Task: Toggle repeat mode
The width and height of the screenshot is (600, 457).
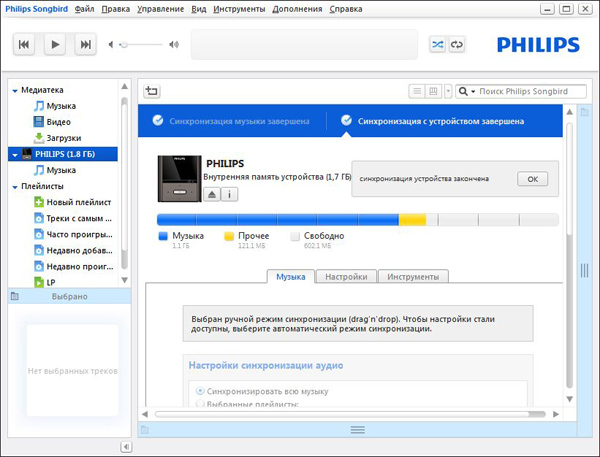Action: [457, 45]
